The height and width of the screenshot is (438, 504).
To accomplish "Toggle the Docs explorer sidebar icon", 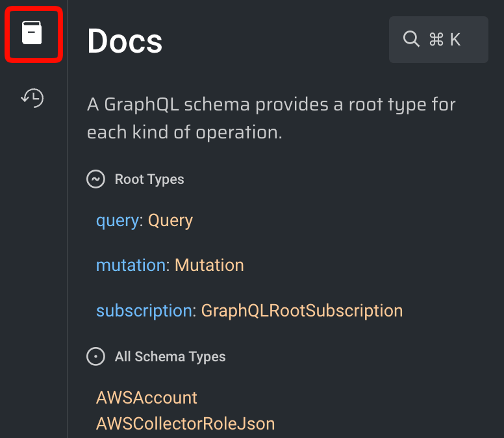I will (x=32, y=33).
